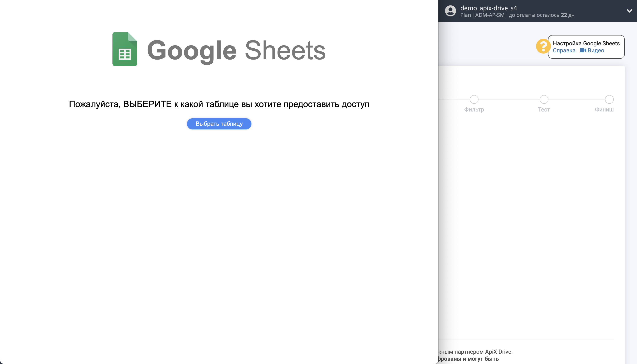Click the demo_apix-drive_s4 username
The image size is (637, 364).
tap(488, 8)
